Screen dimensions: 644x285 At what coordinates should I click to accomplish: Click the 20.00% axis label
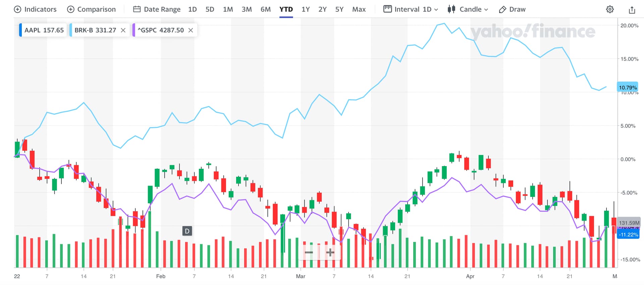pyautogui.click(x=629, y=25)
